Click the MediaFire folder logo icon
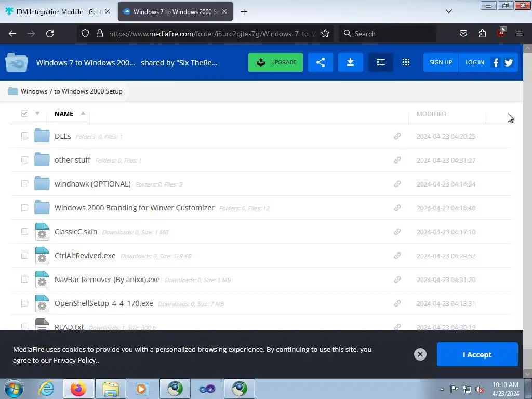This screenshot has width=532, height=399. click(16, 62)
